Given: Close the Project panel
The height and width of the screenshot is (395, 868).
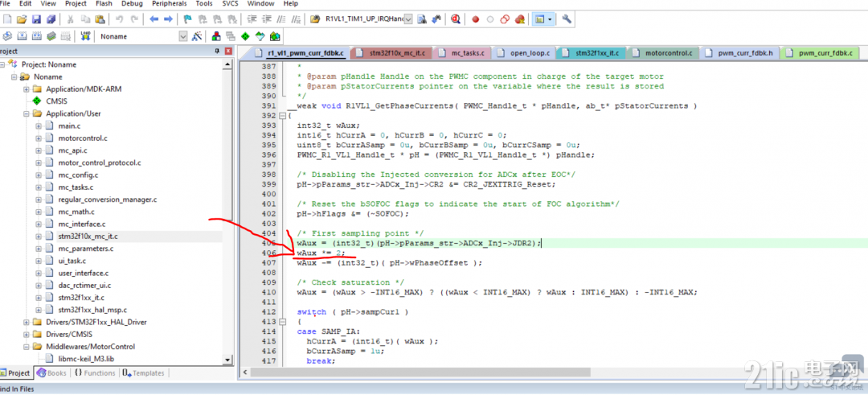Looking at the screenshot, I should click(228, 51).
